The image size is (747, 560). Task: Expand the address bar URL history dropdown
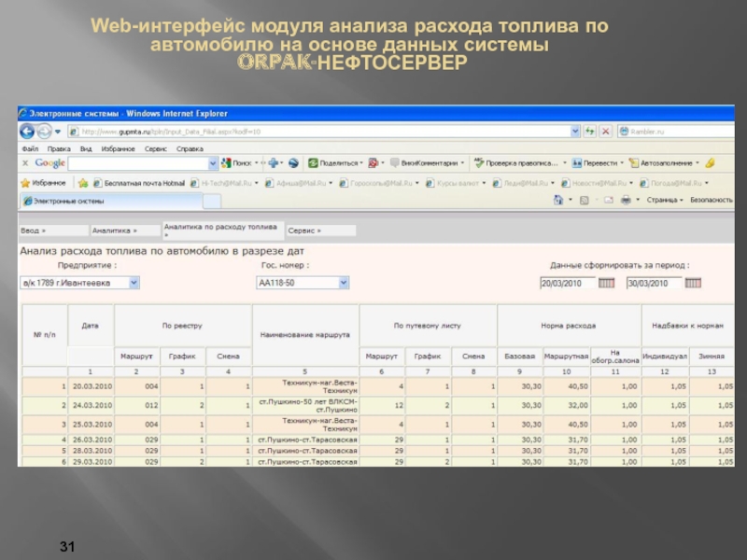(575, 132)
